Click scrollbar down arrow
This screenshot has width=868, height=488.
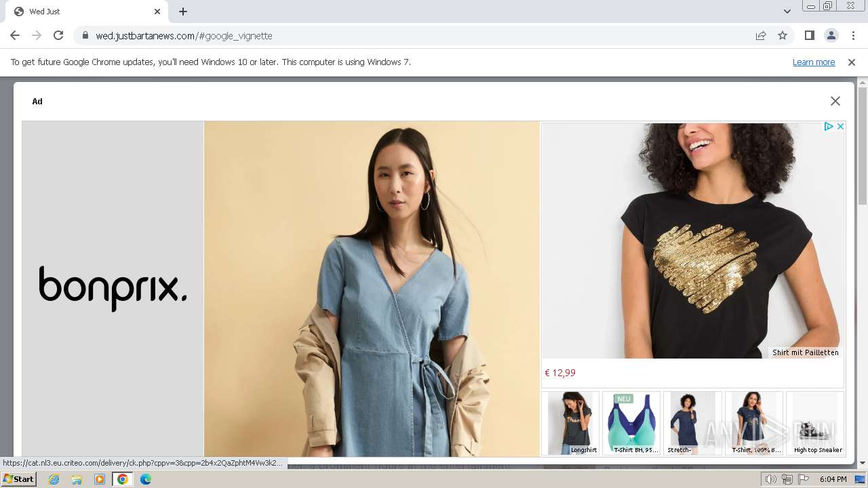(863, 464)
